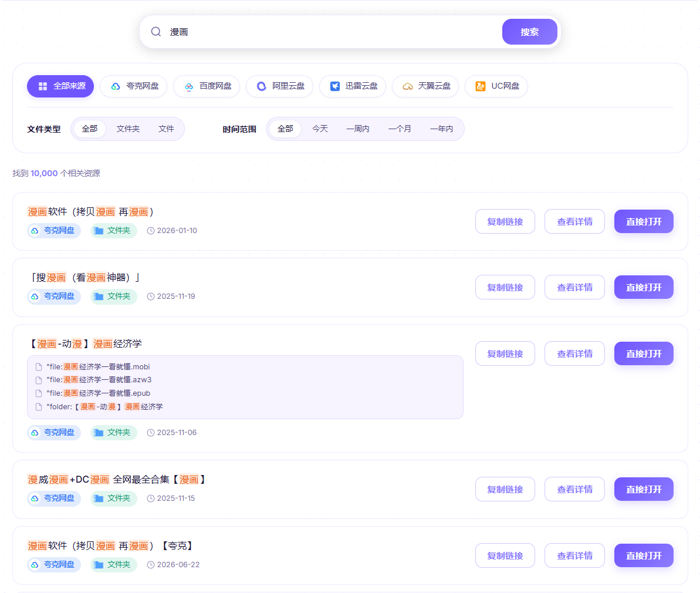
Task: Select 今天 time range
Action: [320, 129]
